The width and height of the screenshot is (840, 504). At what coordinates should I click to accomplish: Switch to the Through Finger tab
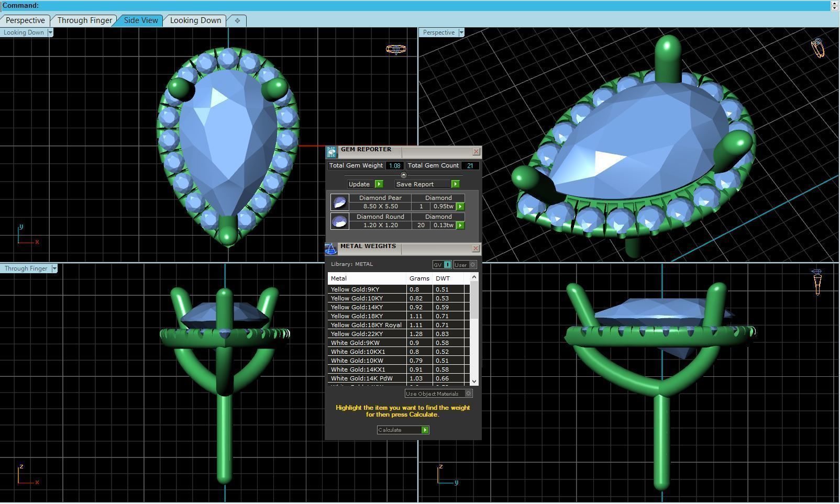tap(84, 20)
